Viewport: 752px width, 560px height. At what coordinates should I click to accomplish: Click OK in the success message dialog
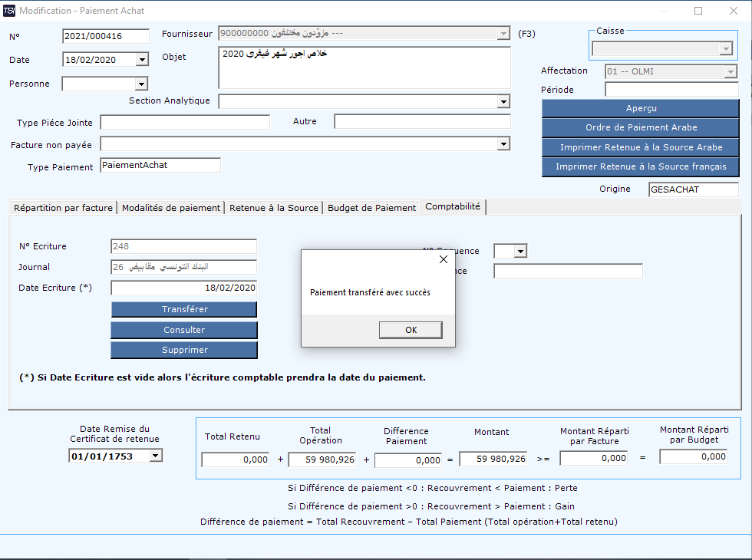411,330
